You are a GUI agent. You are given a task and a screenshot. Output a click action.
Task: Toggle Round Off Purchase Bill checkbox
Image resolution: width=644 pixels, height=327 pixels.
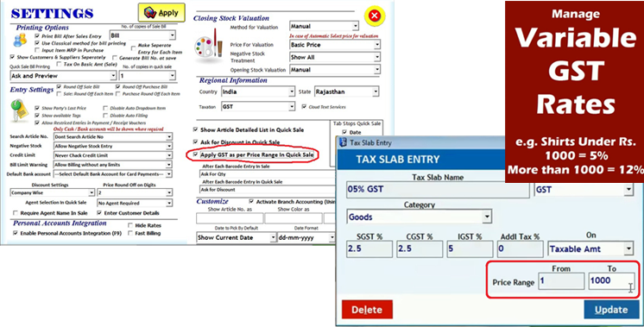[x=118, y=87]
